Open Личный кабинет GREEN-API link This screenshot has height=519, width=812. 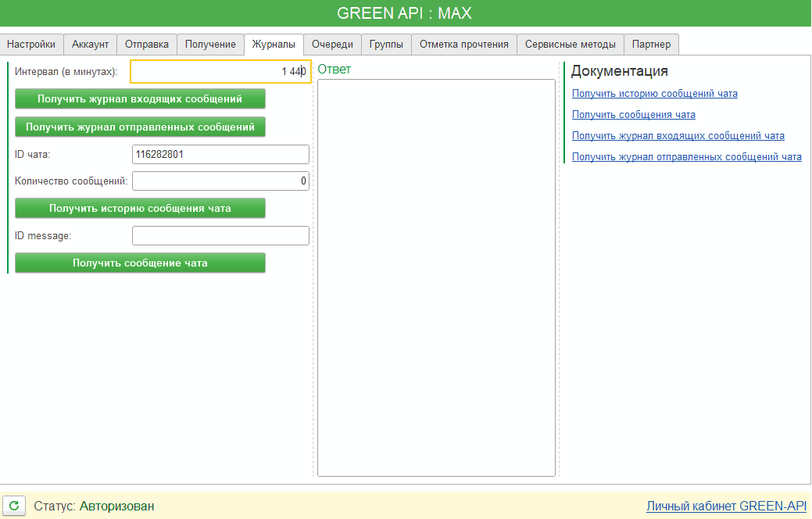726,506
